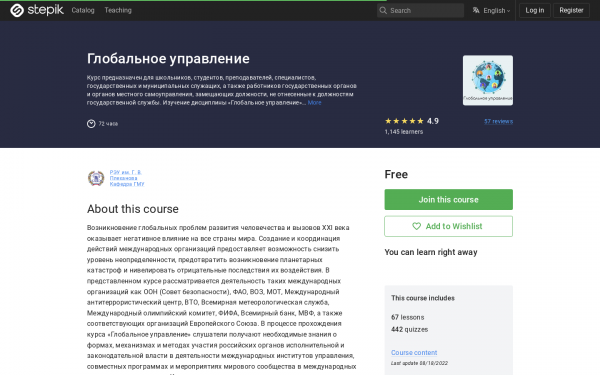This screenshot has height=375, width=600.
Task: Open the course cover thumbnail
Action: pos(488,80)
